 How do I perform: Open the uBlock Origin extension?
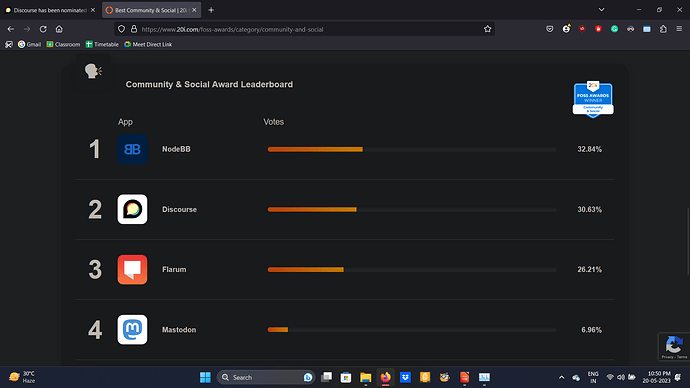(582, 29)
